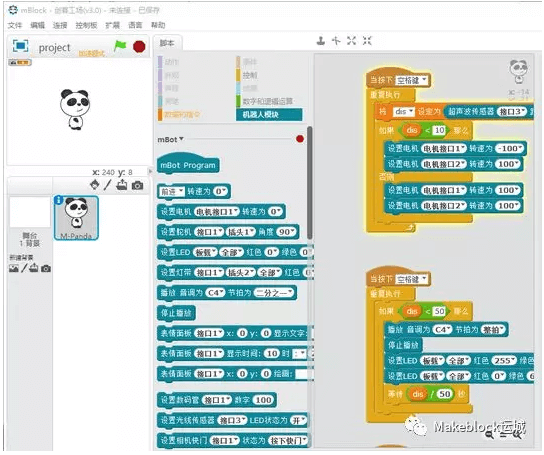Viewport: 544px width, 455px height.
Task: Click the red mBot connection status dot
Action: 300,139
